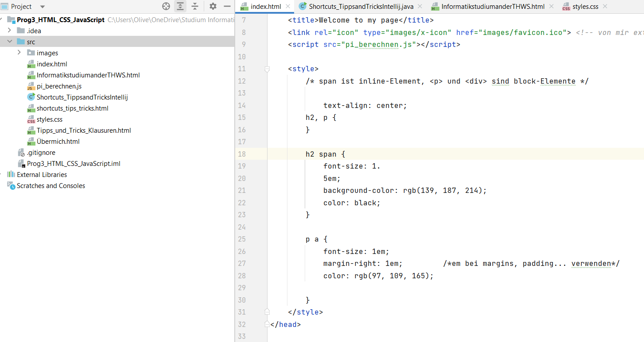Click the Scratches and Consoles icon
The image size is (644, 342).
tap(11, 185)
